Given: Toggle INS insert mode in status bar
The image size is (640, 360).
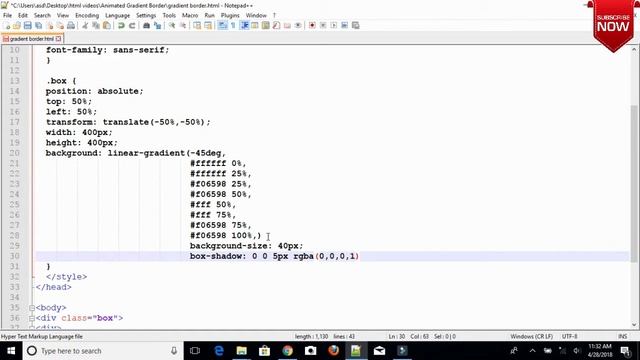Looking at the screenshot, I should click(622, 336).
